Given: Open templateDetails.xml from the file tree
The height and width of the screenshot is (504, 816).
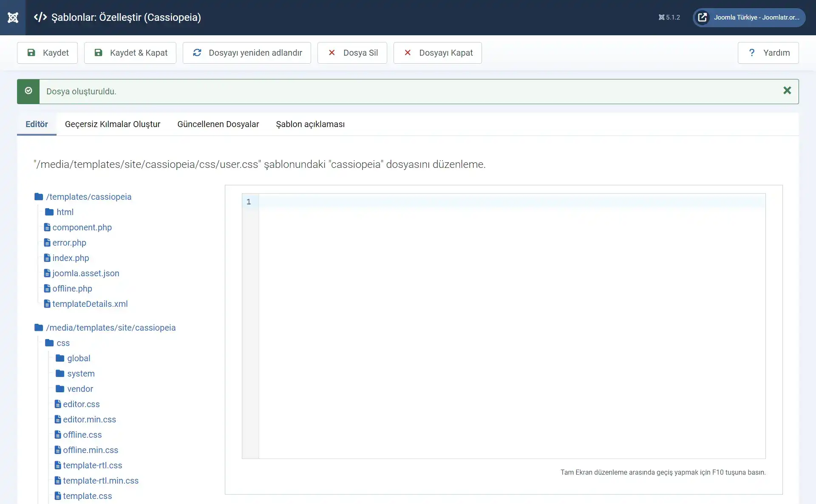Looking at the screenshot, I should coord(90,303).
